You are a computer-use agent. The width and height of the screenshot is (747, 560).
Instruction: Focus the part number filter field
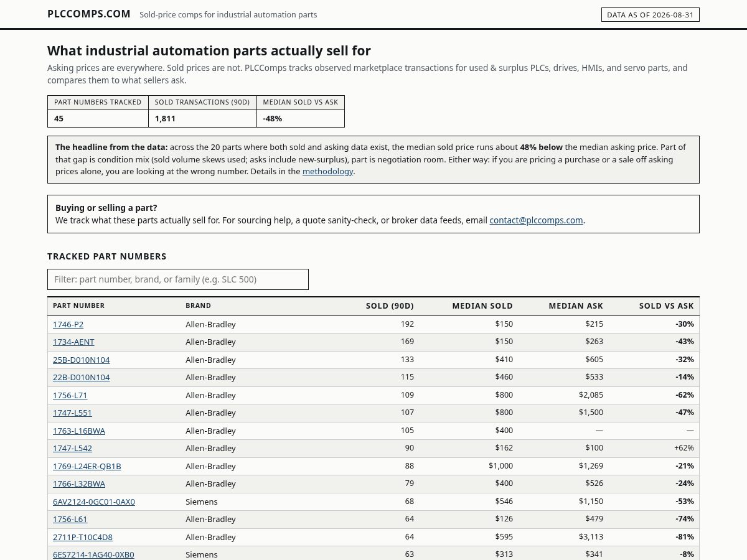(x=178, y=279)
